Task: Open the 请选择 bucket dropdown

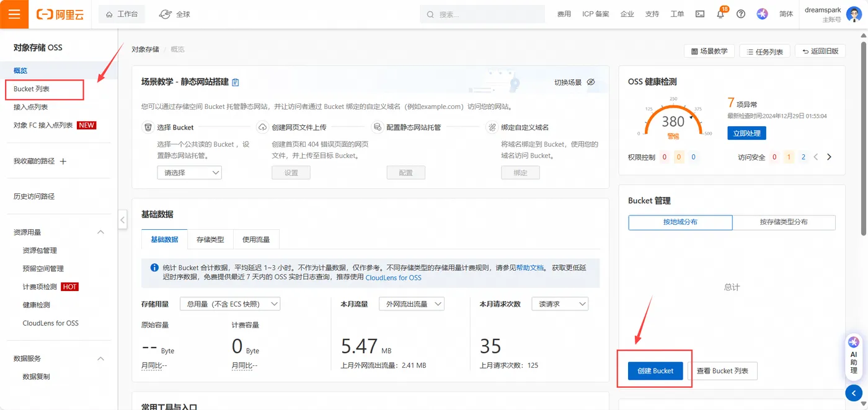Action: (189, 173)
